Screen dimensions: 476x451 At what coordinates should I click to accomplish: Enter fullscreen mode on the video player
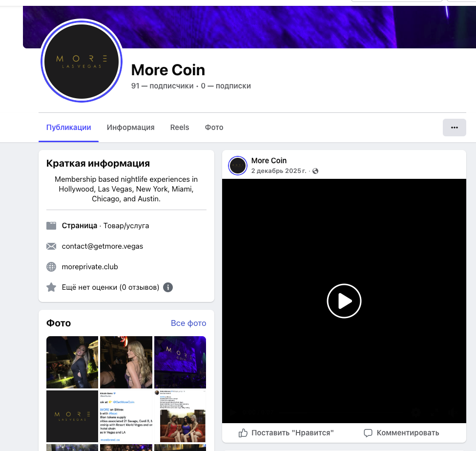click(x=434, y=412)
